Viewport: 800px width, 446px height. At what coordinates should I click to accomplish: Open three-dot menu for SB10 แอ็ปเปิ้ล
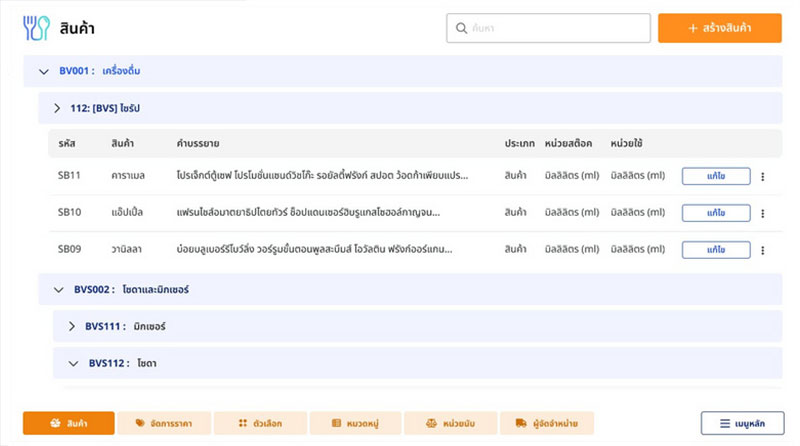(x=762, y=213)
